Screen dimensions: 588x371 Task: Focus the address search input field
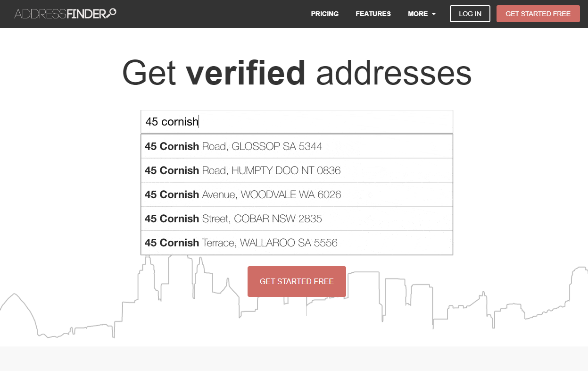[297, 122]
